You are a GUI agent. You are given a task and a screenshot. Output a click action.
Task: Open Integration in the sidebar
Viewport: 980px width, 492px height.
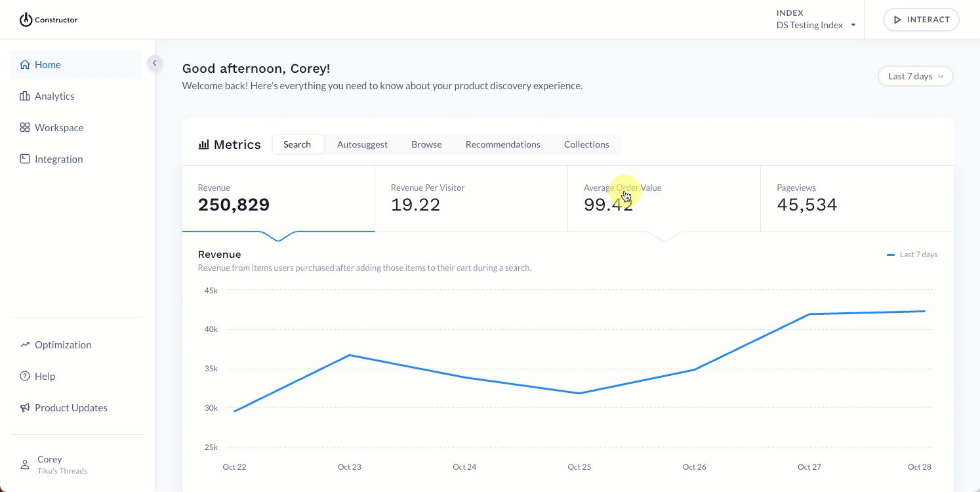coord(76,159)
